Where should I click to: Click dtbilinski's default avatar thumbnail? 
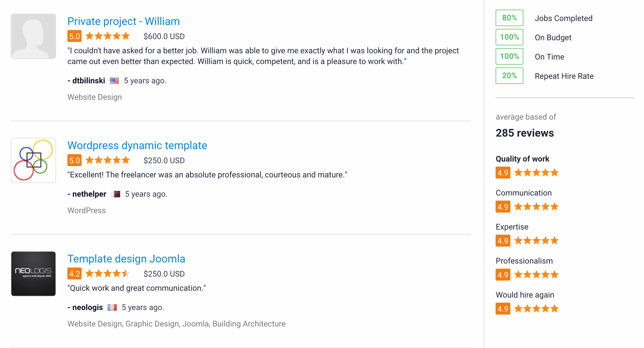[33, 36]
